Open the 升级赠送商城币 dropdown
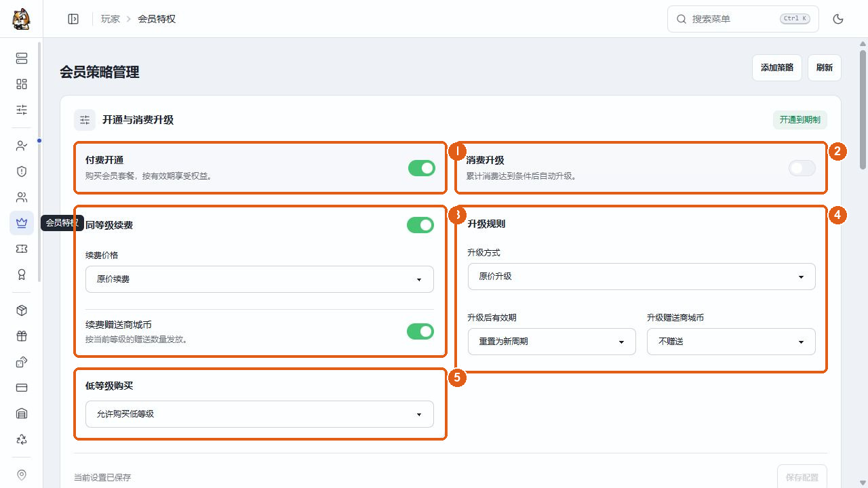 732,342
